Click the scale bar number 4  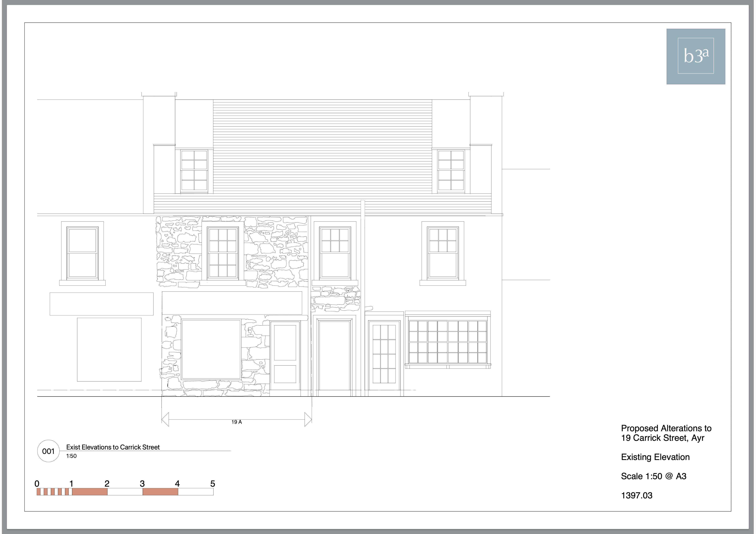click(x=178, y=484)
